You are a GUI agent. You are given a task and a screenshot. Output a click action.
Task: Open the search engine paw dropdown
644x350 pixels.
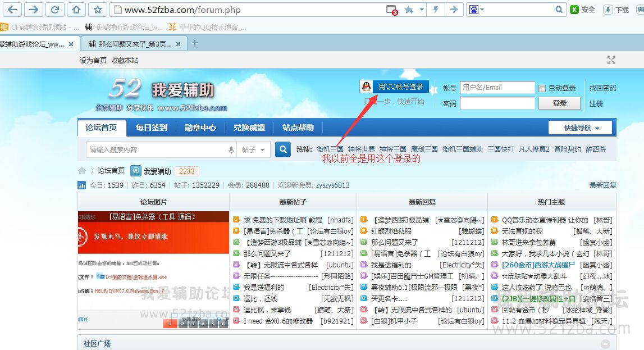[x=476, y=10]
